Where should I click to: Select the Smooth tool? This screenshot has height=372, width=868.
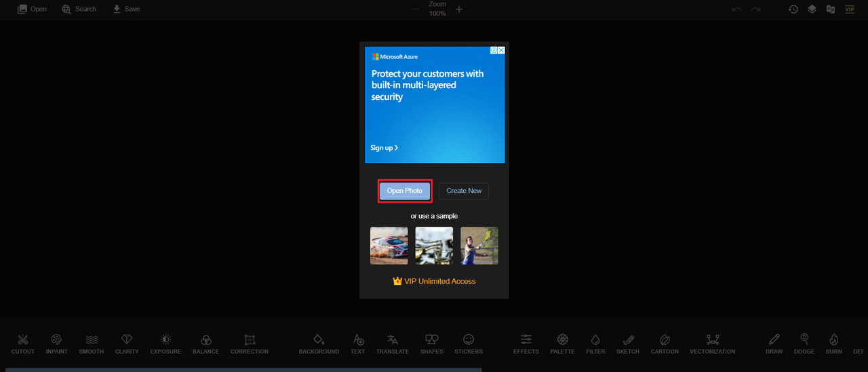92,344
